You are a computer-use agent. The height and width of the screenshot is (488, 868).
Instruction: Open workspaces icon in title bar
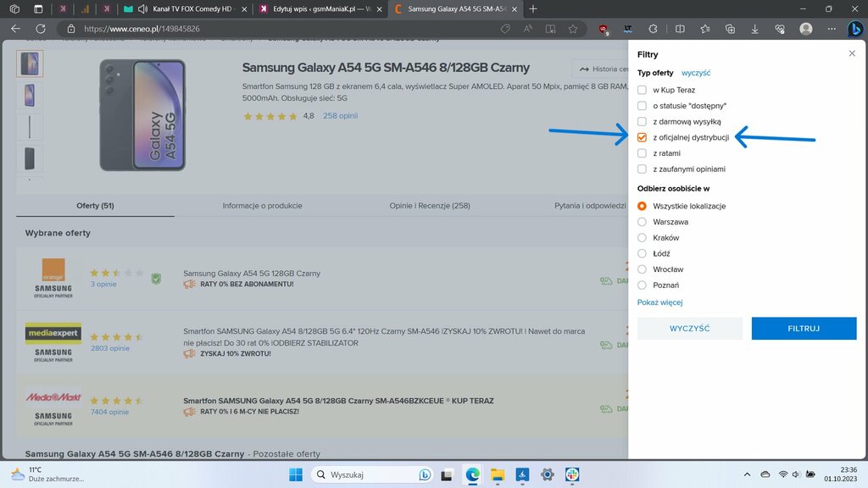point(15,8)
